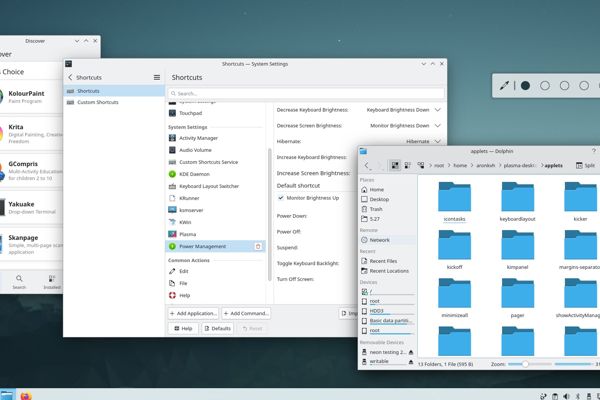Open the hamburger menu in System Settings sidebar
The image size is (600, 400).
point(156,77)
